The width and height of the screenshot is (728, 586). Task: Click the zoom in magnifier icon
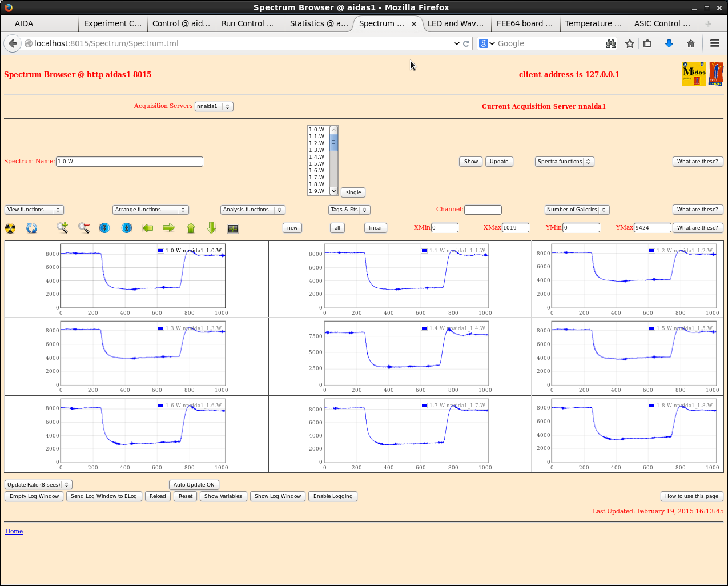[x=62, y=228]
